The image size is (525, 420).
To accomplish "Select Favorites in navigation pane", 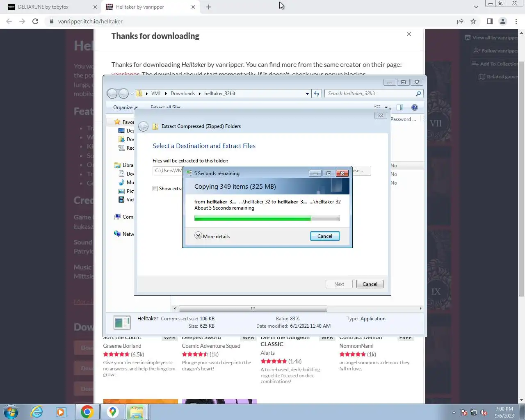I will [x=123, y=122].
